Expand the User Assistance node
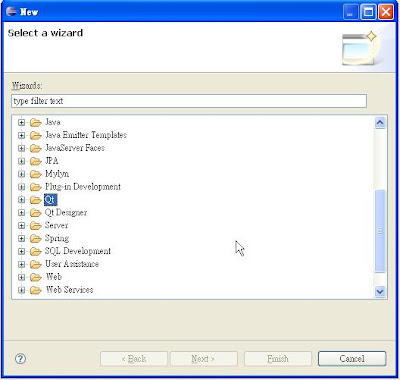The width and height of the screenshot is (400, 380). pyautogui.click(x=21, y=264)
